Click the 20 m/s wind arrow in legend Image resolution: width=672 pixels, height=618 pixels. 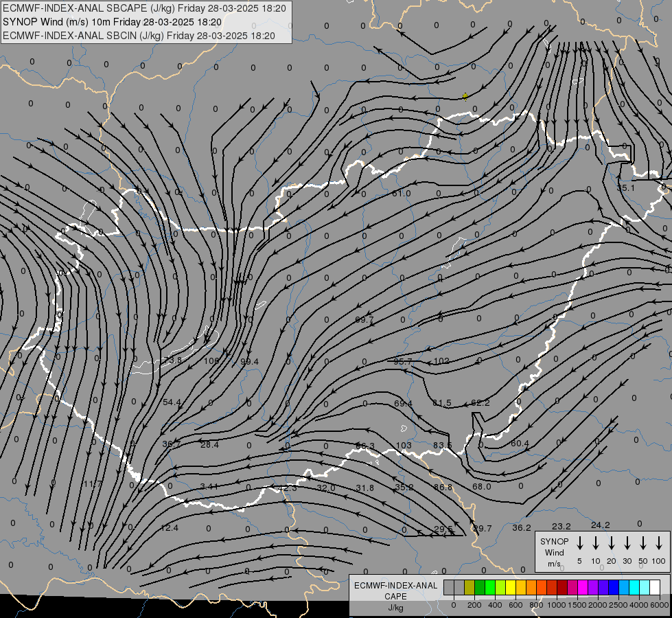tap(611, 543)
